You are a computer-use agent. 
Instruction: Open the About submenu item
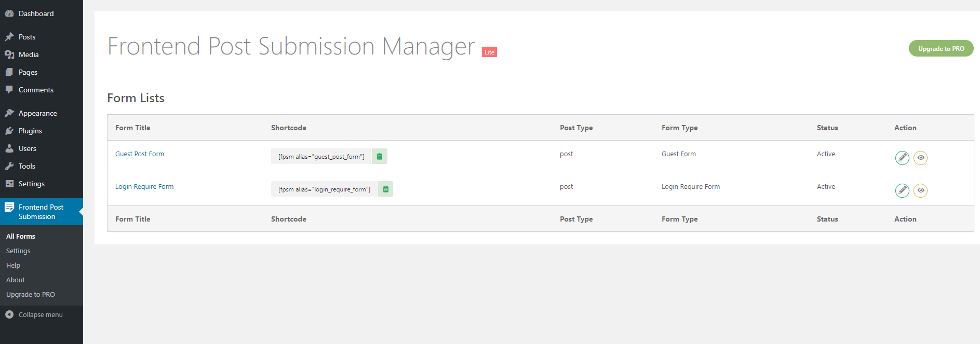(16, 280)
